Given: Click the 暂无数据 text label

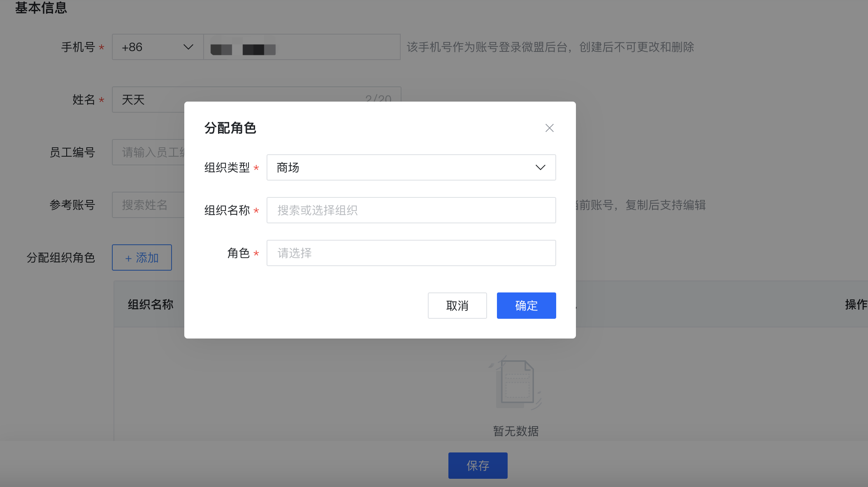Looking at the screenshot, I should pos(516,431).
